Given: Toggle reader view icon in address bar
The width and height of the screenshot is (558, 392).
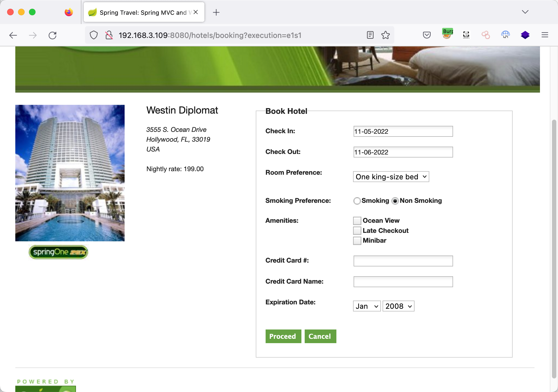Looking at the screenshot, I should pos(370,35).
